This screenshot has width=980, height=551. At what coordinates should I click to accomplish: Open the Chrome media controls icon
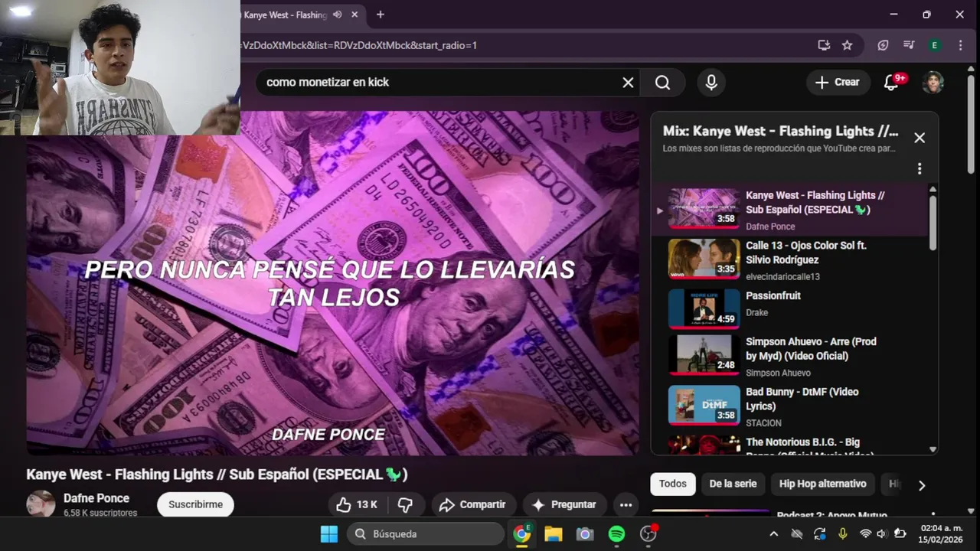click(x=909, y=45)
